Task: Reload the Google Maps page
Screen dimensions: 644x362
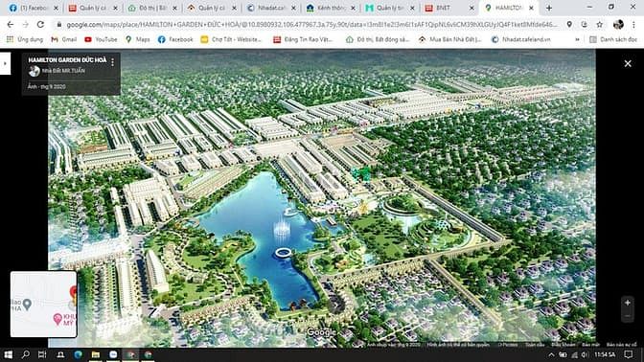Action: (x=40, y=25)
